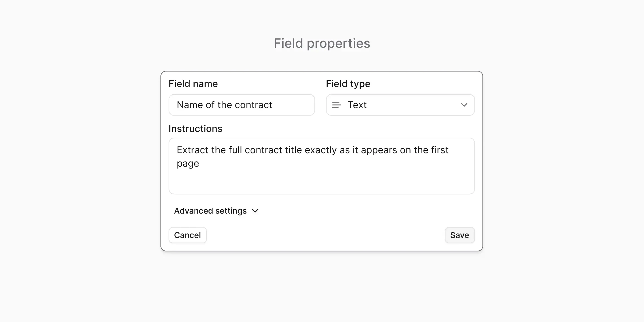Save the contract name field
This screenshot has width=644, height=322.
point(459,235)
